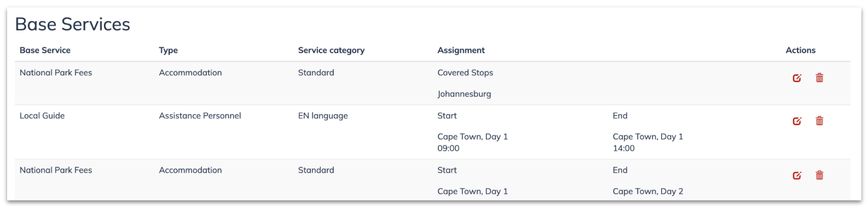Edit the Johannesburg National Park Fees service
868x209 pixels.
click(x=797, y=78)
